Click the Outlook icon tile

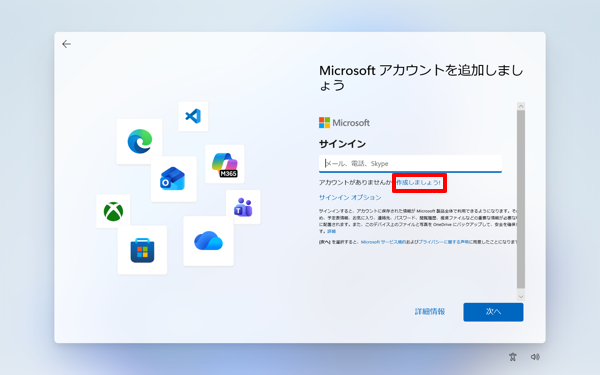174,179
